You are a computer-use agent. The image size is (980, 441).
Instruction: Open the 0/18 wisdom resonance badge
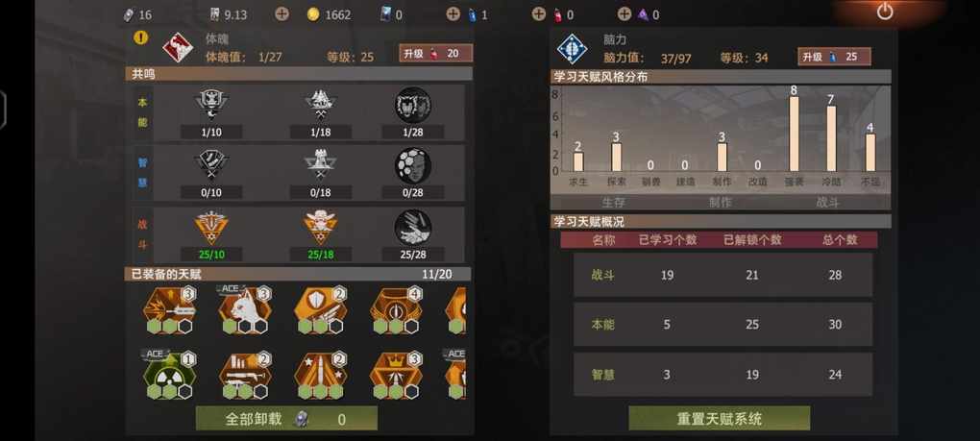tap(321, 166)
